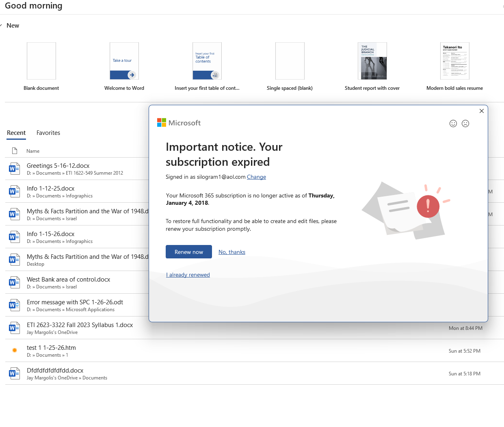
Task: Collapse the New section chevron
Action: tap(1, 25)
